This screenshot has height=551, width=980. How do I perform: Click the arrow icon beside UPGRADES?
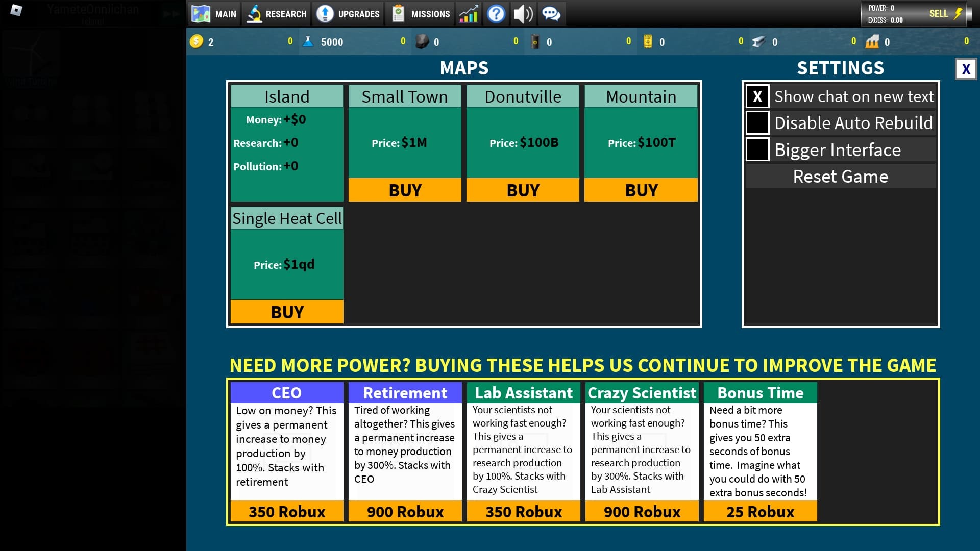pyautogui.click(x=325, y=14)
